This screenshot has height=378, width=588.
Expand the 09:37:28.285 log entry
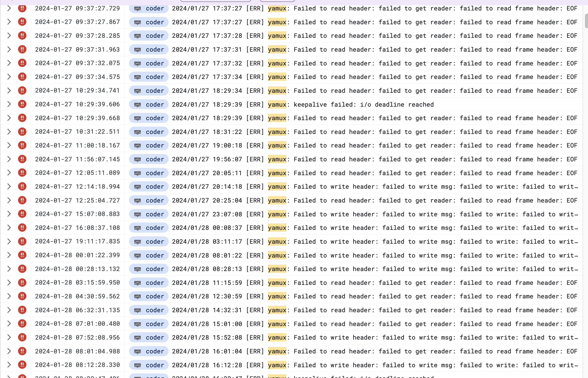(x=9, y=36)
